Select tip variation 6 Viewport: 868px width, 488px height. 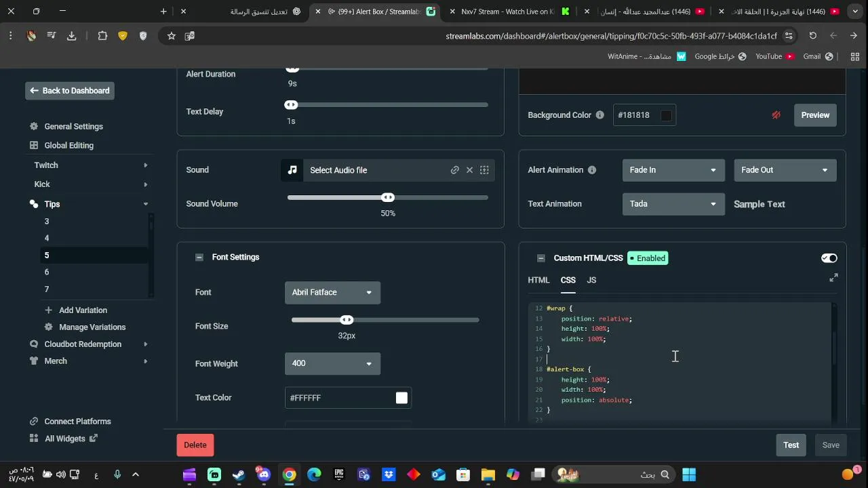tap(47, 272)
